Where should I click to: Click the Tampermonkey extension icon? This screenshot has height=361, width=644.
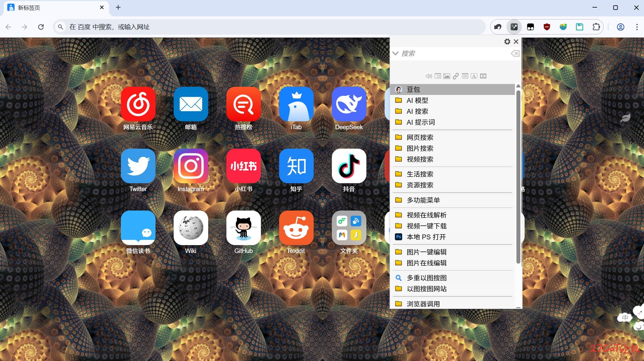pyautogui.click(x=530, y=27)
